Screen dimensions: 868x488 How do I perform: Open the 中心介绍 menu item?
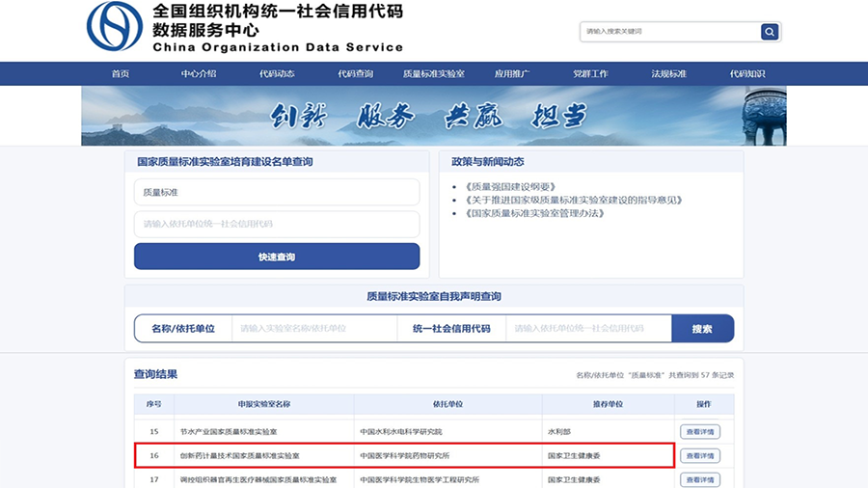(x=199, y=74)
